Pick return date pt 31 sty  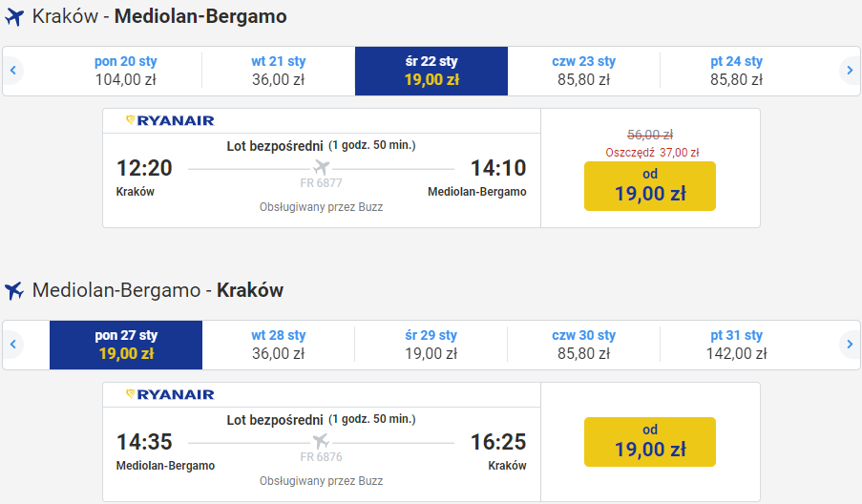737,344
